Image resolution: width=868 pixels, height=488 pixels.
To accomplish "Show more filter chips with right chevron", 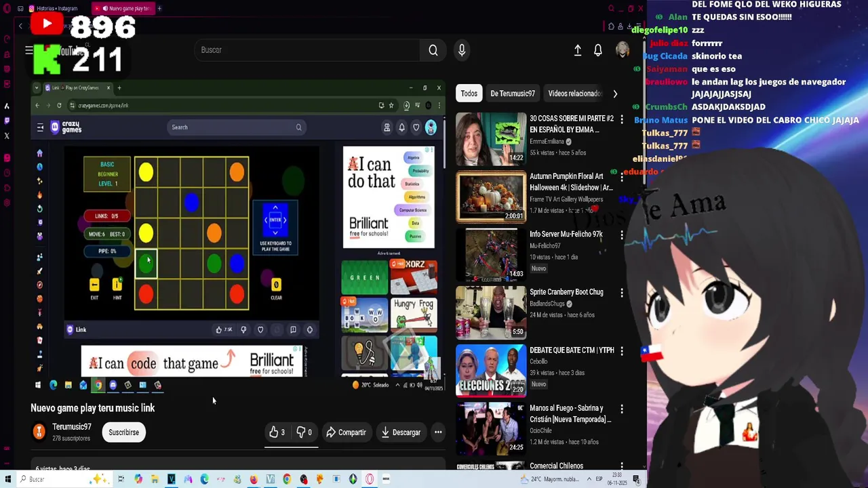I will [x=615, y=94].
